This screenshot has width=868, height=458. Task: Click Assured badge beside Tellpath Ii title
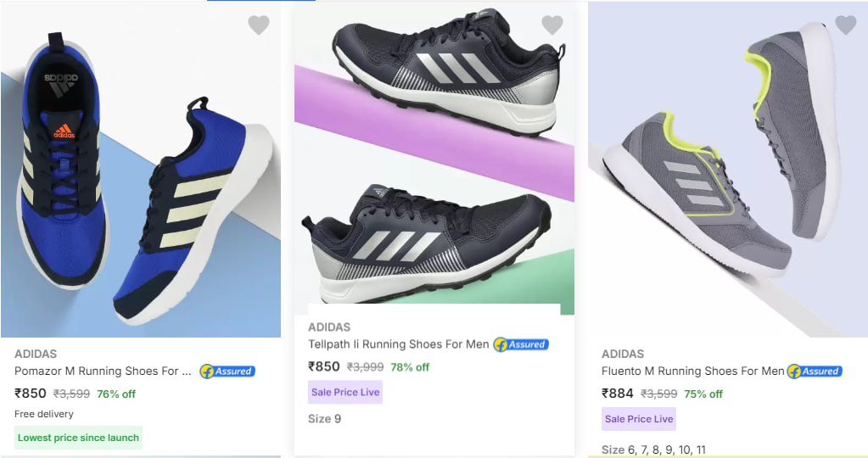521,344
